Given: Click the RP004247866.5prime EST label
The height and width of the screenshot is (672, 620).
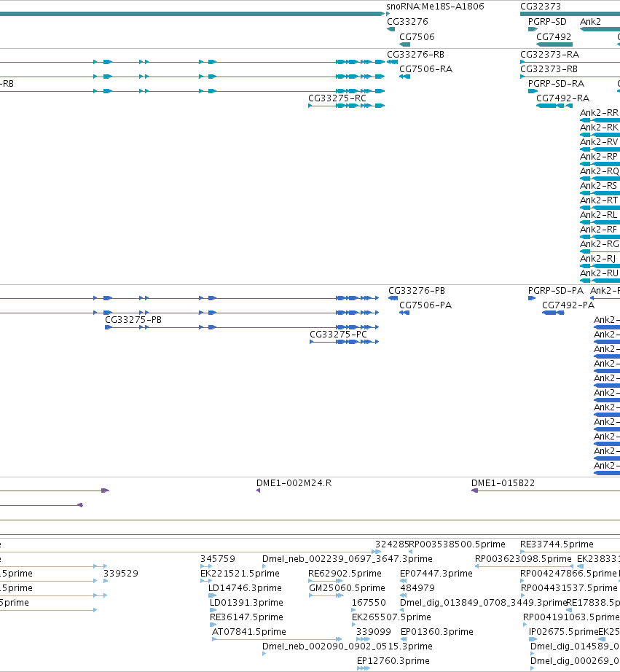Looking at the screenshot, I should click(x=568, y=574).
